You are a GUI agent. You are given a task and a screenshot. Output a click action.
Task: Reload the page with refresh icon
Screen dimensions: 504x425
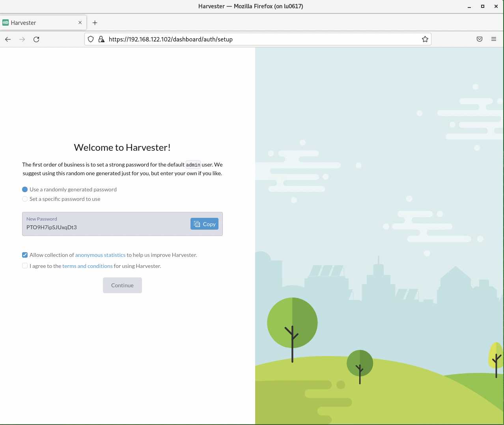click(x=36, y=39)
